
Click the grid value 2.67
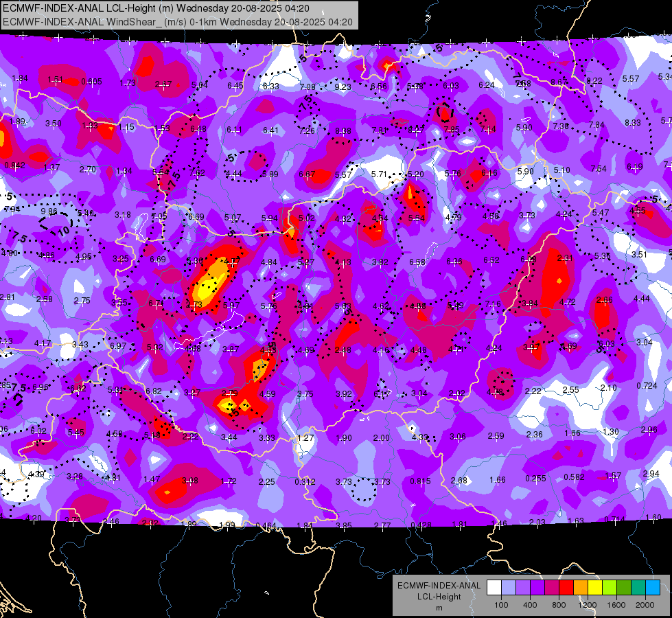coord(163,84)
